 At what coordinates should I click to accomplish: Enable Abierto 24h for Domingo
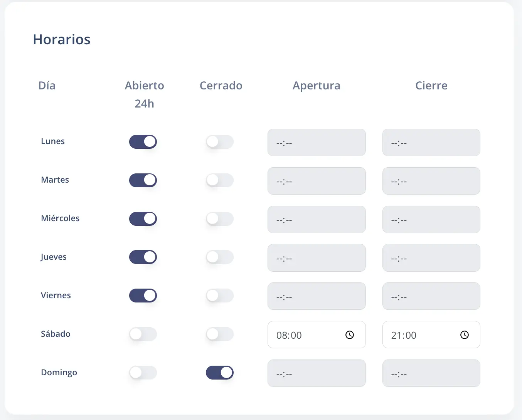[143, 373]
